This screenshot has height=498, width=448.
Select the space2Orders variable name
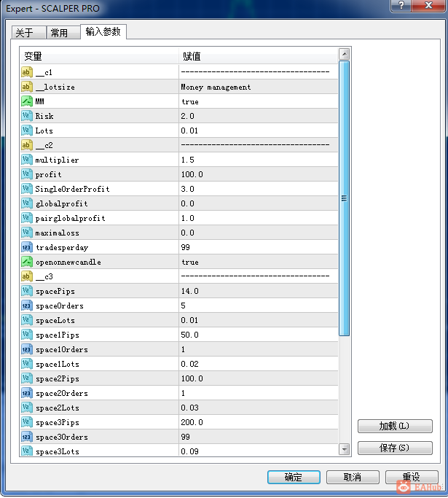(x=62, y=393)
